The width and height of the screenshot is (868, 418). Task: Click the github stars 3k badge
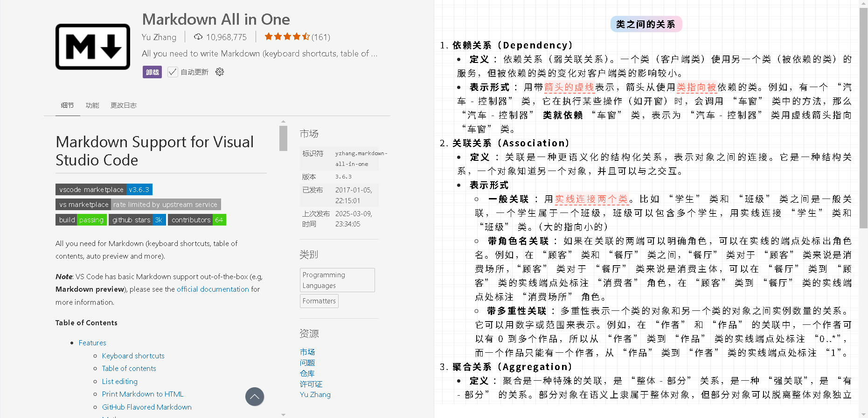137,220
